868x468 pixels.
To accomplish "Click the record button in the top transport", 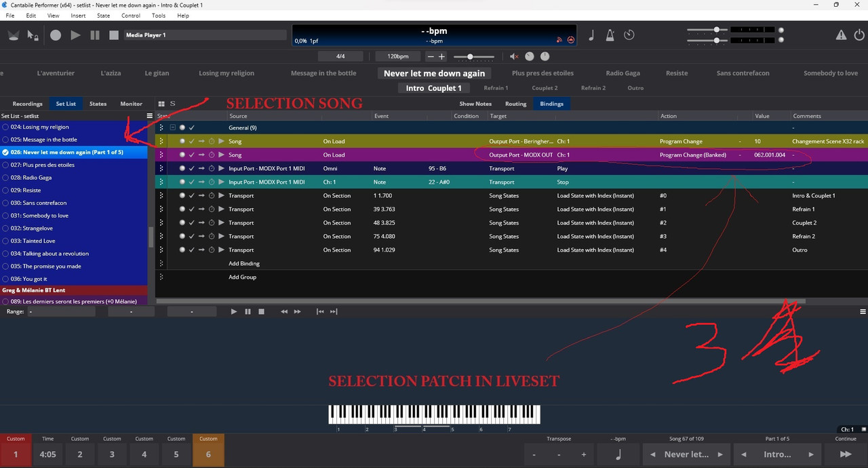I will click(x=56, y=35).
